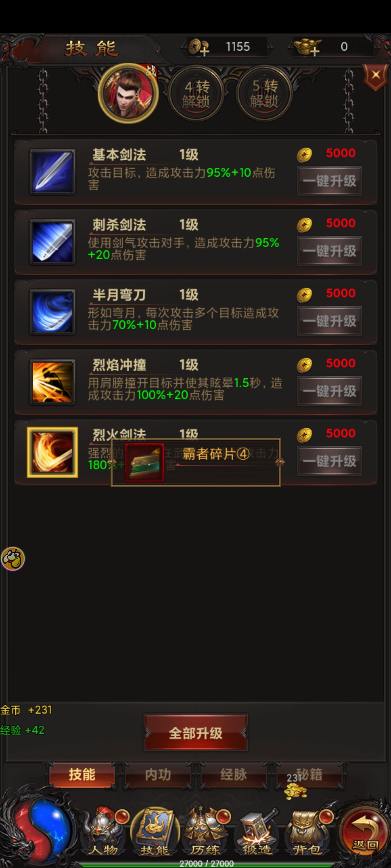Switch to the 内功 tab
Viewport: 391px width, 868px height.
[158, 775]
